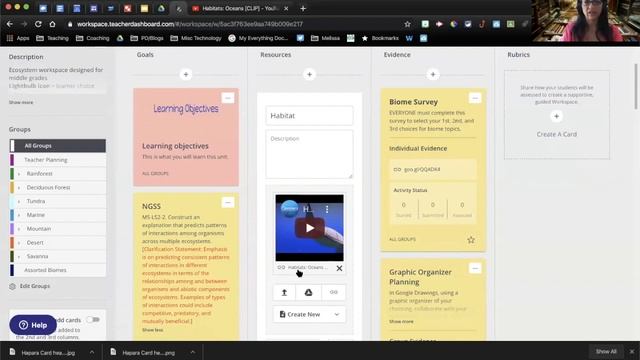Open the Help button
Viewport: 640px width, 360px height.
33,325
